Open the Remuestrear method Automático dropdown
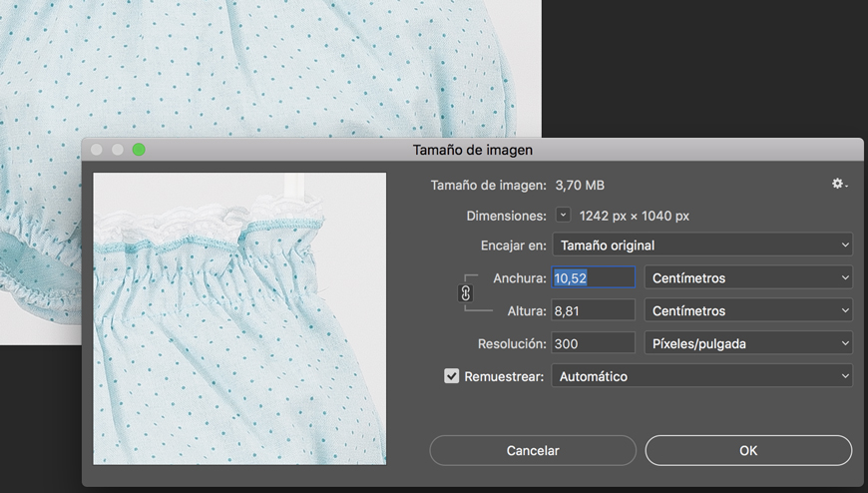The height and width of the screenshot is (493, 868). (x=702, y=375)
